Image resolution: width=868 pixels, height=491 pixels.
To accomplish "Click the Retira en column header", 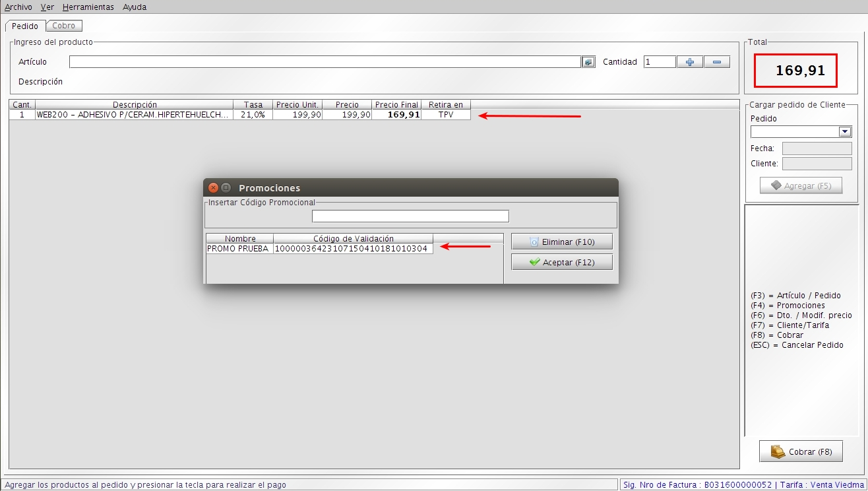I will (446, 105).
